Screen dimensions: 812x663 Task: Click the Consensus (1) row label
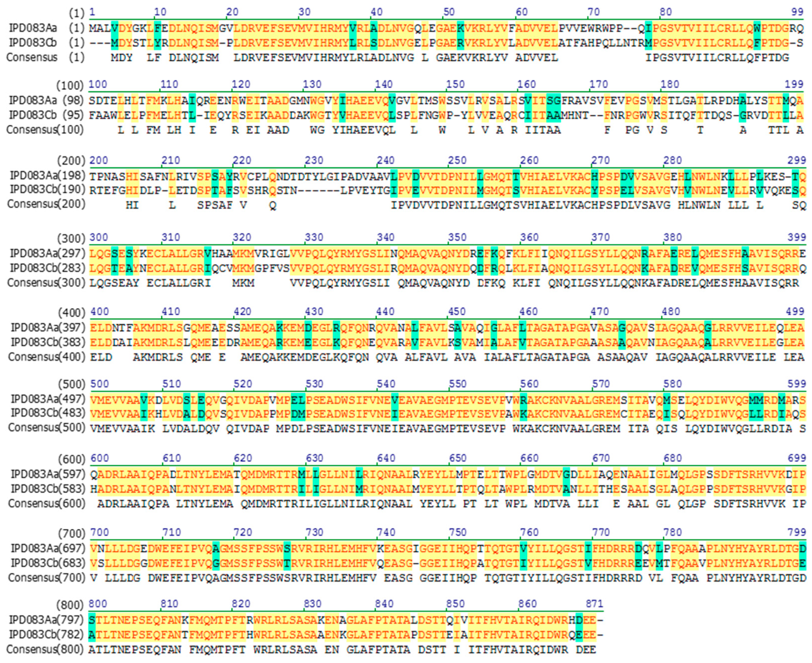46,57
